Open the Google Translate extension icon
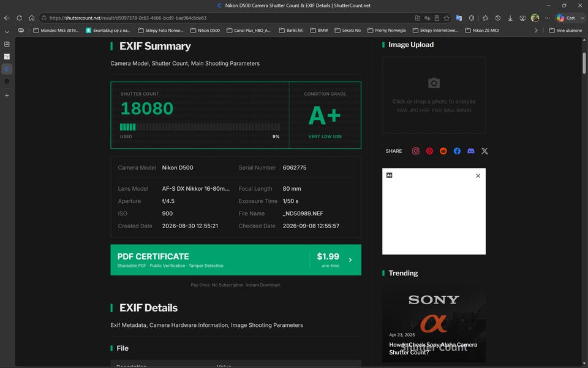 459,18
